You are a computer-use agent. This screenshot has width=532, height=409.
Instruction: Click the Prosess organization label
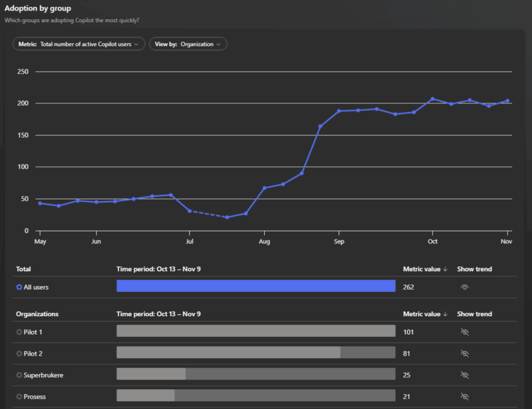point(35,397)
